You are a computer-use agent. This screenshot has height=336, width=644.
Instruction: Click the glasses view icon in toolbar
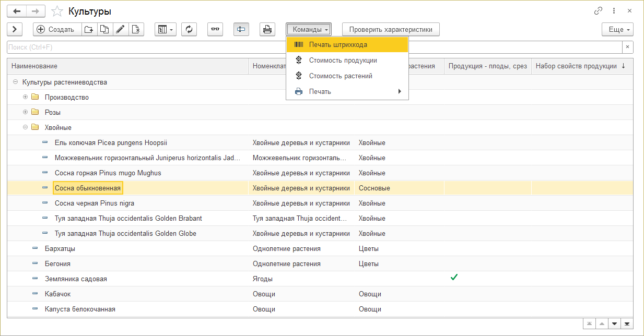pos(215,29)
